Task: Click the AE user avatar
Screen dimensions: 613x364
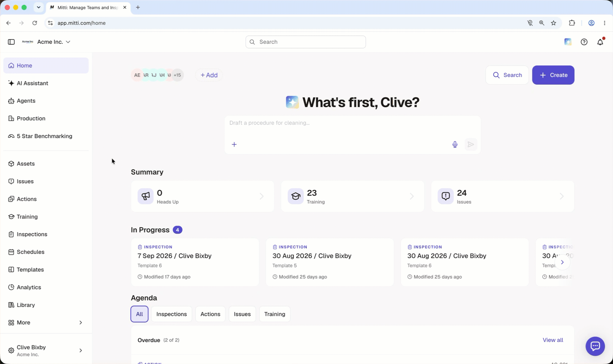Action: click(x=137, y=75)
